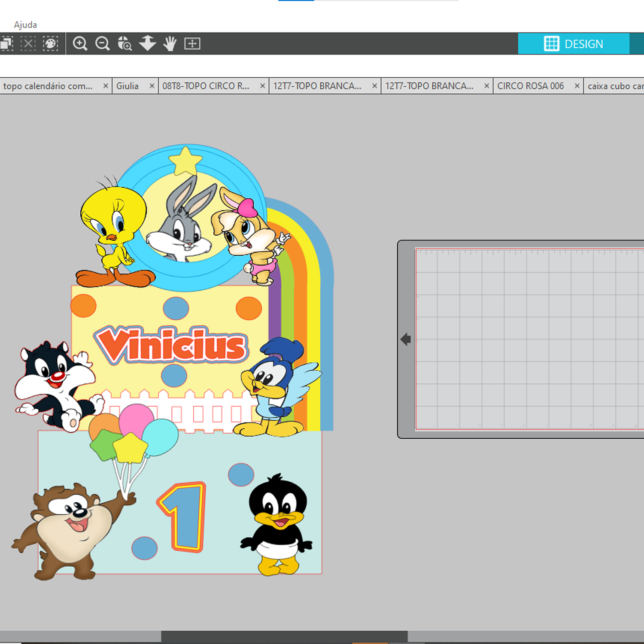Open the fill color palette icon
This screenshot has height=644, width=644.
[x=50, y=43]
